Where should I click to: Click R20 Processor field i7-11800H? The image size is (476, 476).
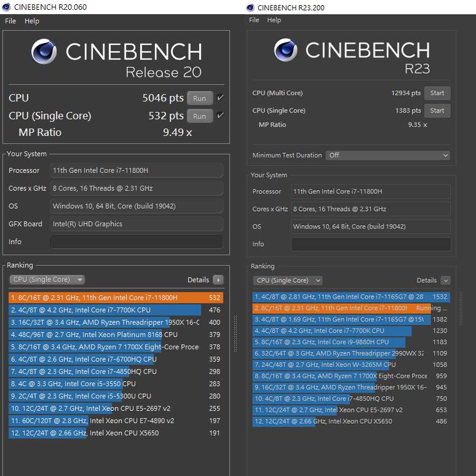point(137,170)
